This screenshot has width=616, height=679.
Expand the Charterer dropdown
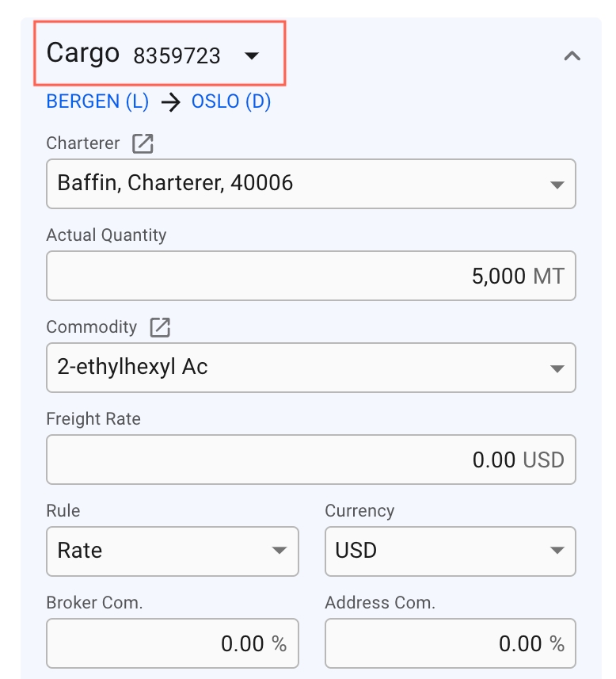pos(556,185)
